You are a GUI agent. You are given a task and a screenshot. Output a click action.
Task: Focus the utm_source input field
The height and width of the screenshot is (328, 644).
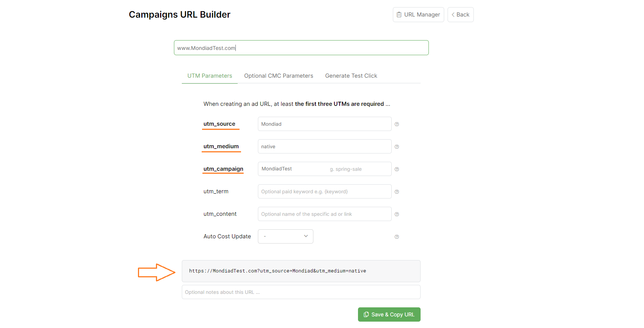point(324,124)
